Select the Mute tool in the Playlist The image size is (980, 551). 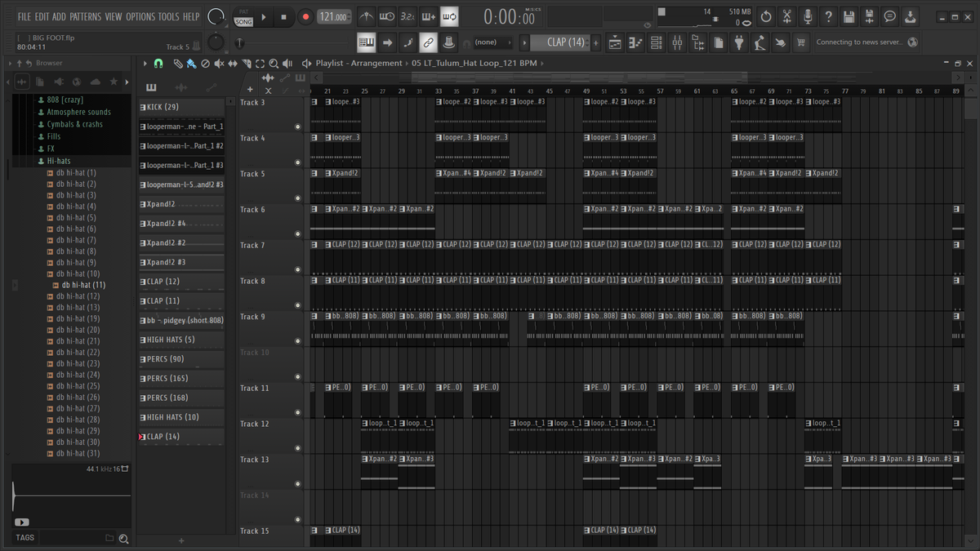[219, 64]
